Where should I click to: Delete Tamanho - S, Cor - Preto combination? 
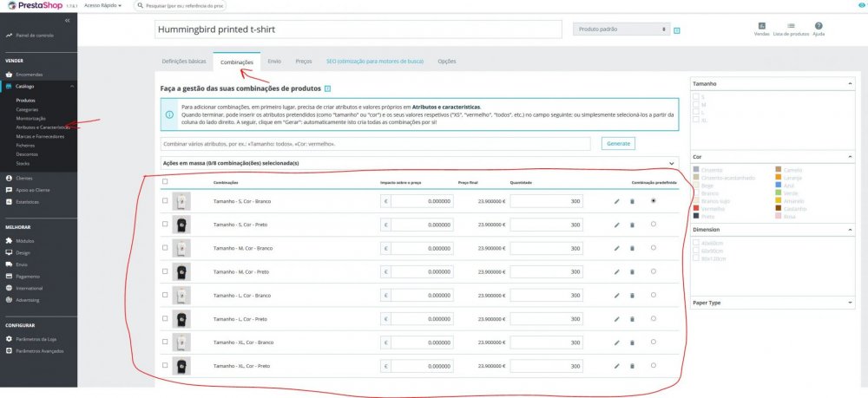point(632,225)
